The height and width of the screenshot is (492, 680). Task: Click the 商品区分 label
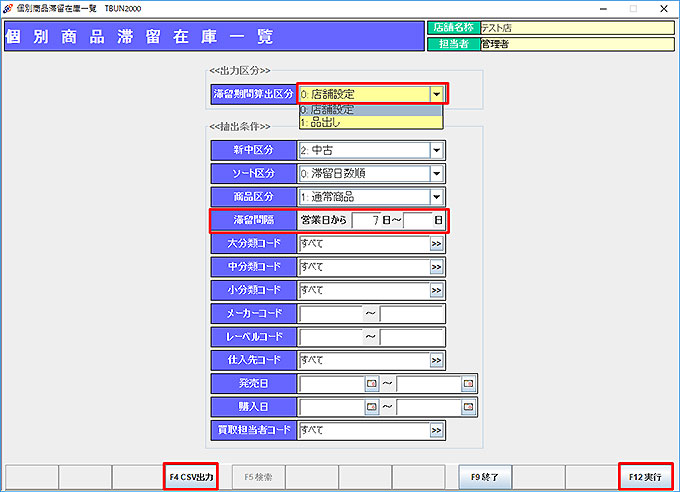[253, 197]
